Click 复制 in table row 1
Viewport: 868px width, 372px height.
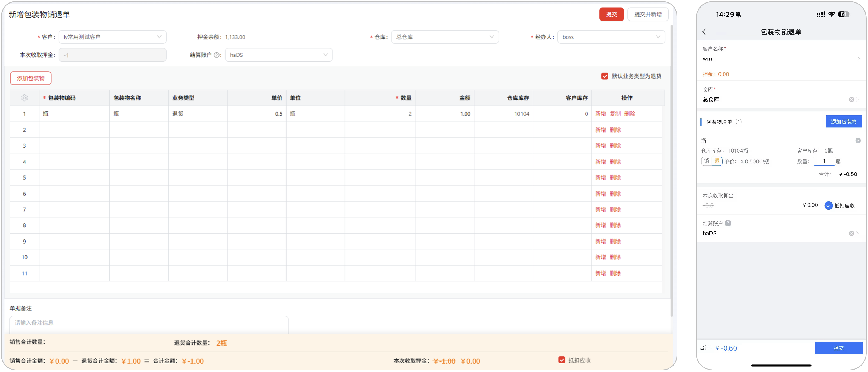tap(615, 114)
